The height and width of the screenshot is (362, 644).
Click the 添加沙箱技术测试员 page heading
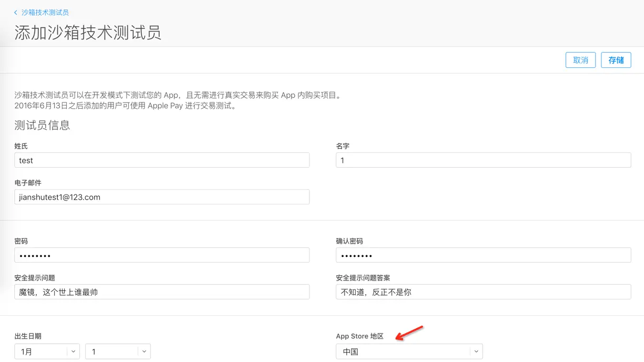88,33
